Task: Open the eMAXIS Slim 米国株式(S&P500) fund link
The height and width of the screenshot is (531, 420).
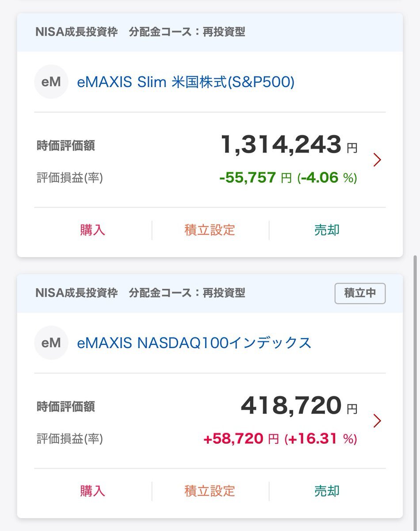Action: click(x=186, y=82)
